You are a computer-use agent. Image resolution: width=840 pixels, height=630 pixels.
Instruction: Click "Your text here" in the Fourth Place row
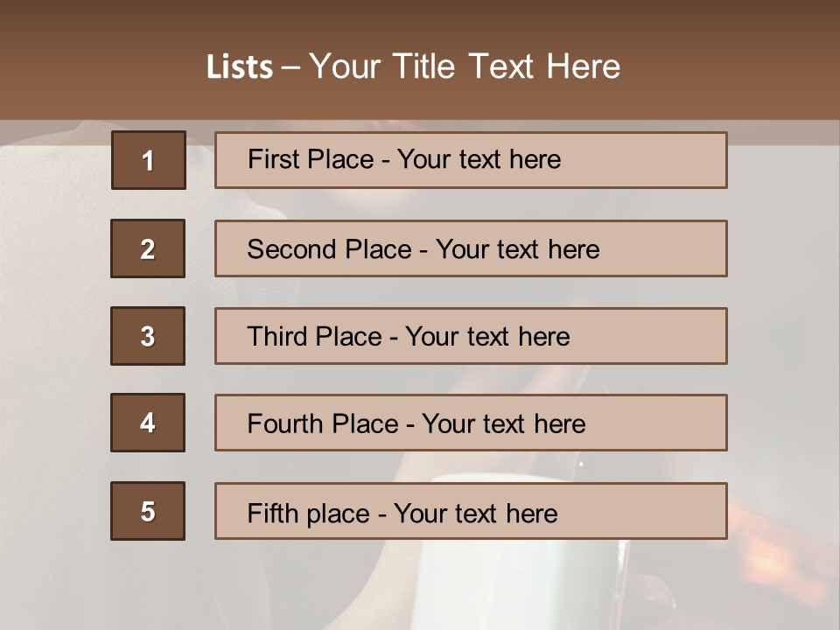point(504,424)
